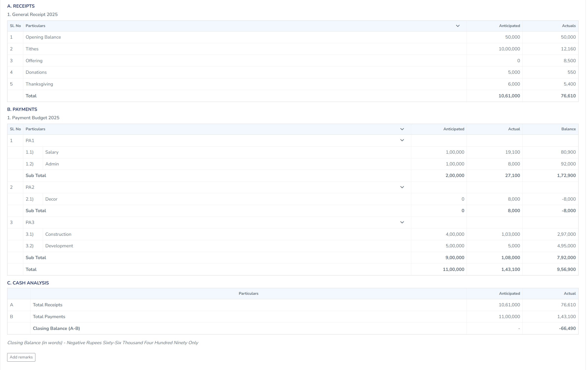Collapse the PA2 group chevron

click(x=402, y=187)
